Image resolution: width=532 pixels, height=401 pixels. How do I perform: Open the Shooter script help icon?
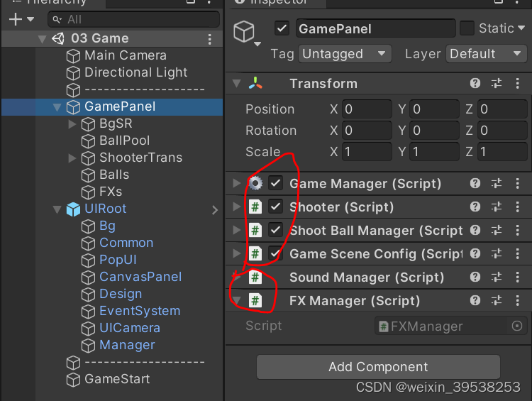pyautogui.click(x=475, y=207)
